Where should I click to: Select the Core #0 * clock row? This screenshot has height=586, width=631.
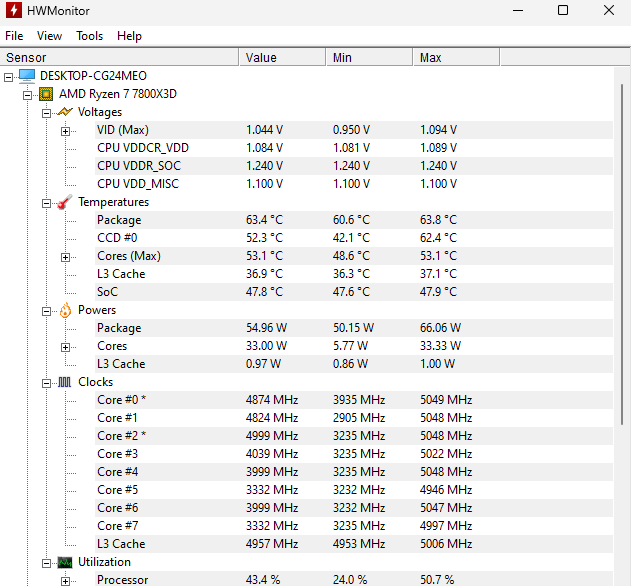(x=354, y=400)
